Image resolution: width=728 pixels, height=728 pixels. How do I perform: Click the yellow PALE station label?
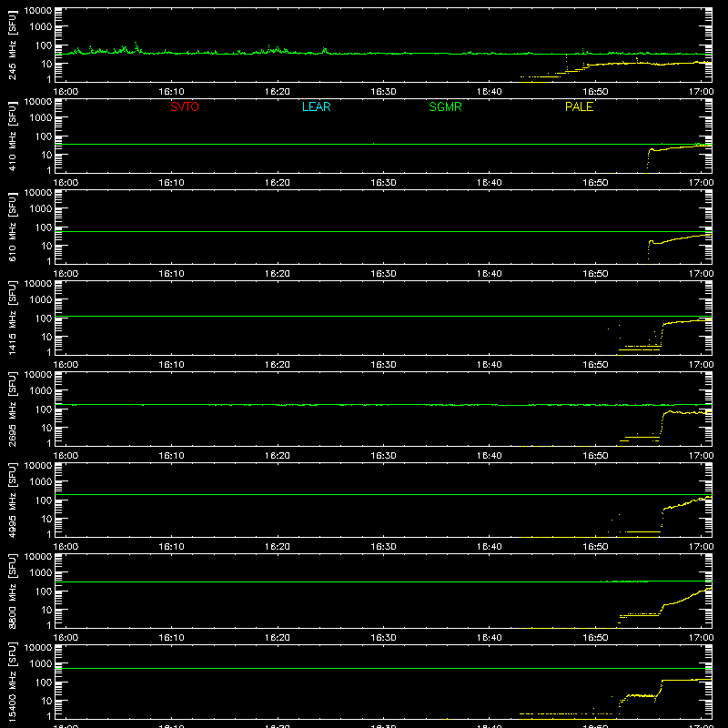pyautogui.click(x=579, y=106)
